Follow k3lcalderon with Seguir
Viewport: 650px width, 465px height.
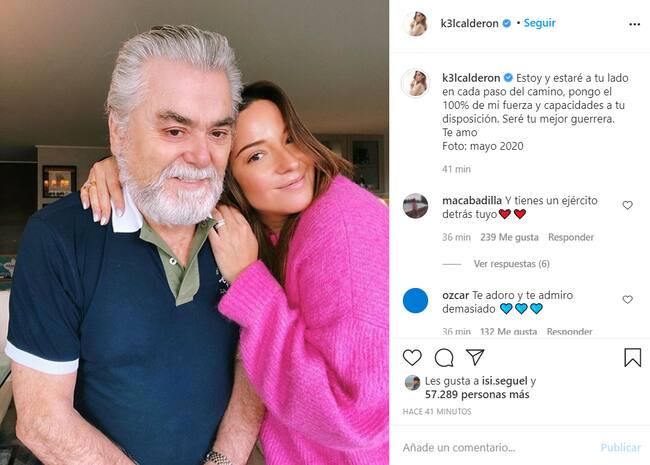point(539,23)
